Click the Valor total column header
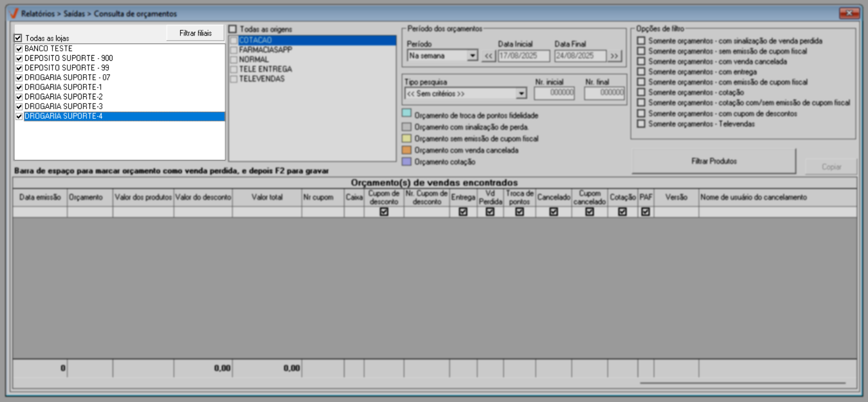 pos(267,198)
